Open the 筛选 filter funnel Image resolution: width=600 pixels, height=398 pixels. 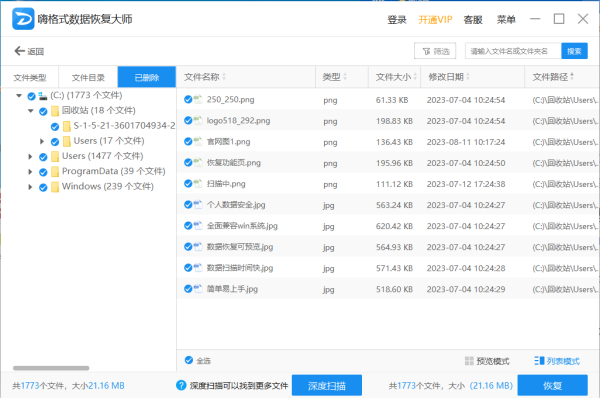(426, 51)
